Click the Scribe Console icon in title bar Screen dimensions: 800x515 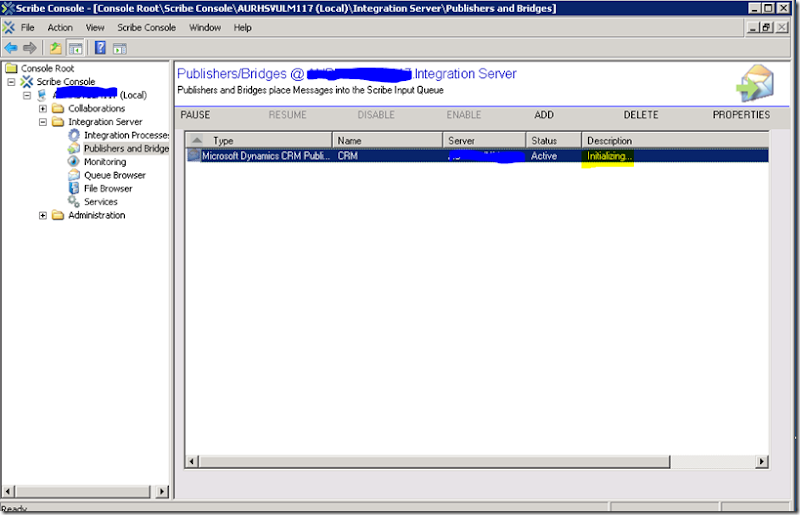point(8,8)
